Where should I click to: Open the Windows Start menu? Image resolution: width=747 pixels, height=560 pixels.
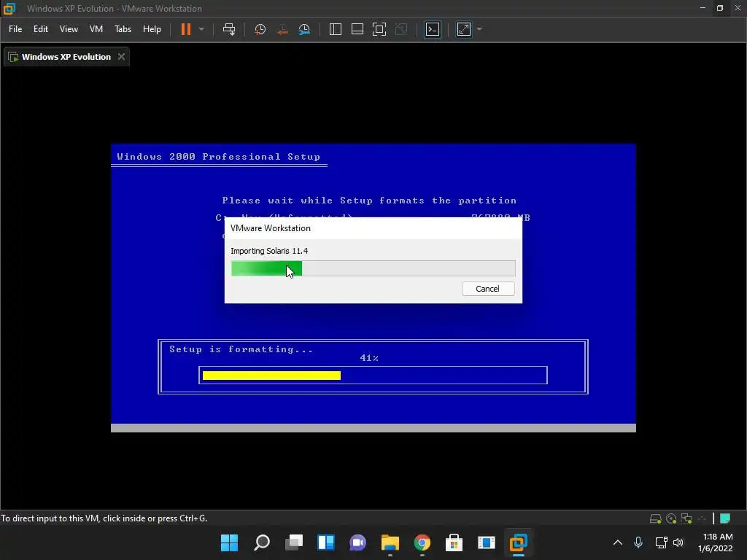click(x=229, y=542)
